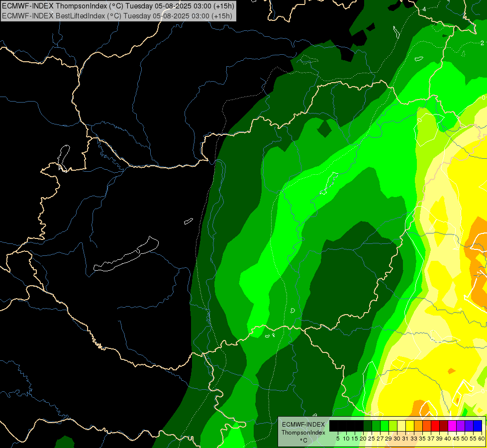Click the legend tick value '40'
The width and height of the screenshot is (487, 448).
click(448, 439)
